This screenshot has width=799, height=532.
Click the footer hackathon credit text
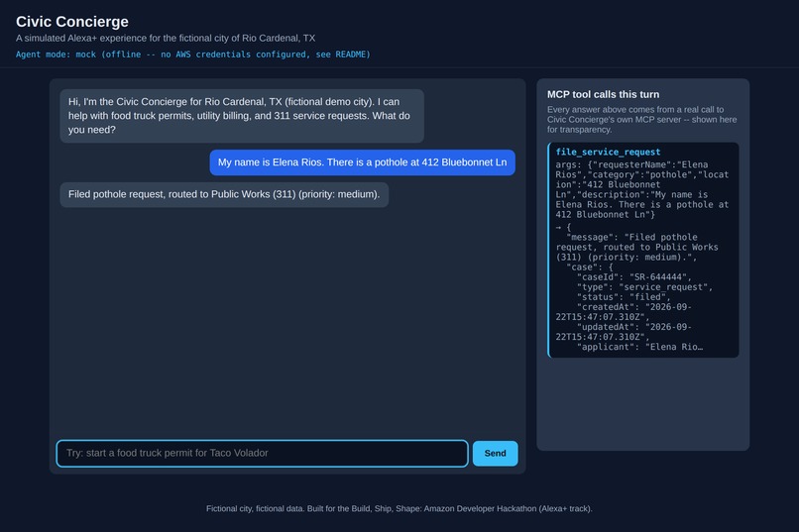(x=399, y=508)
